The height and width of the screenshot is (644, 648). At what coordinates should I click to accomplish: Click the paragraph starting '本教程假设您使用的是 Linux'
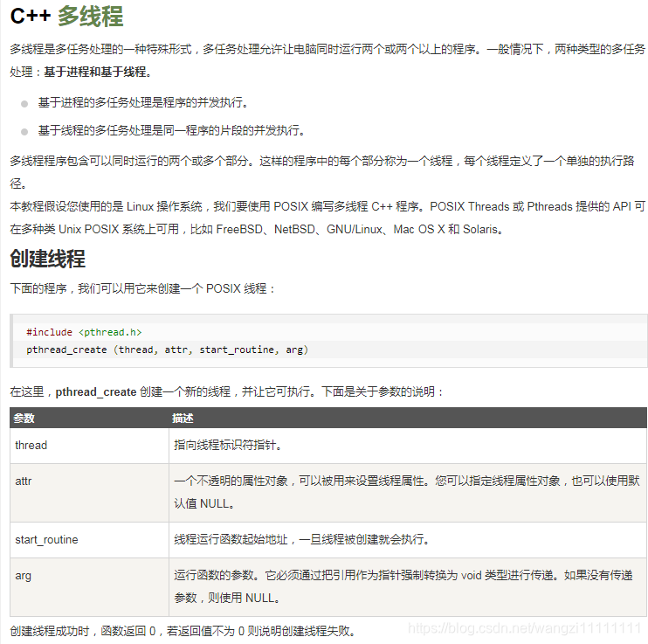coord(327,218)
